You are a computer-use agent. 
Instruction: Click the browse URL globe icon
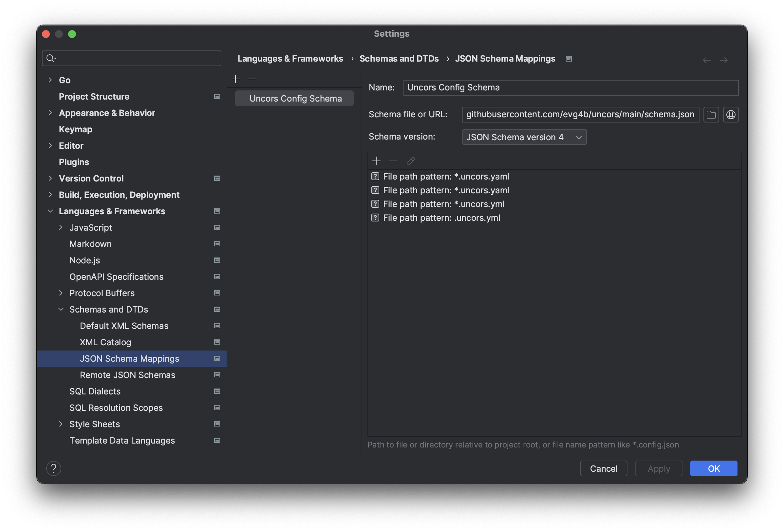tap(731, 114)
